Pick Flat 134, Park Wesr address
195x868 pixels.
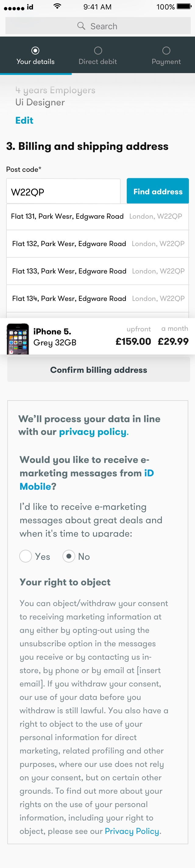point(97,298)
